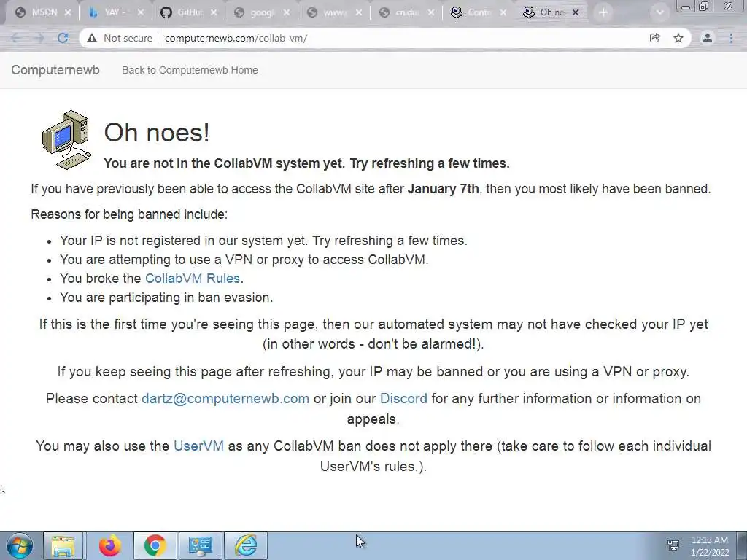Screen dimensions: 747x560
Task: Click the dartz@computernewb.com email link
Action: click(225, 399)
